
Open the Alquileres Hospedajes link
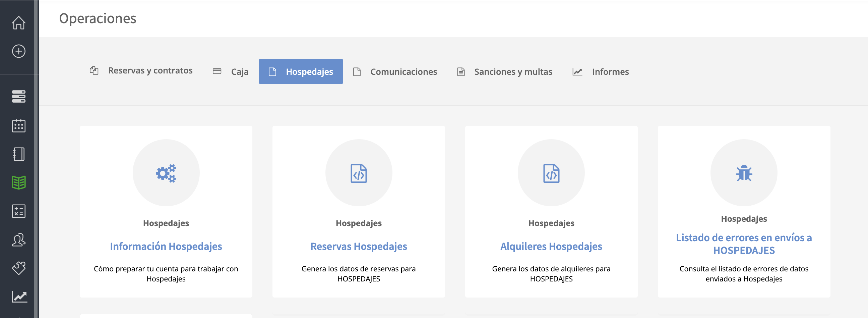pos(551,247)
